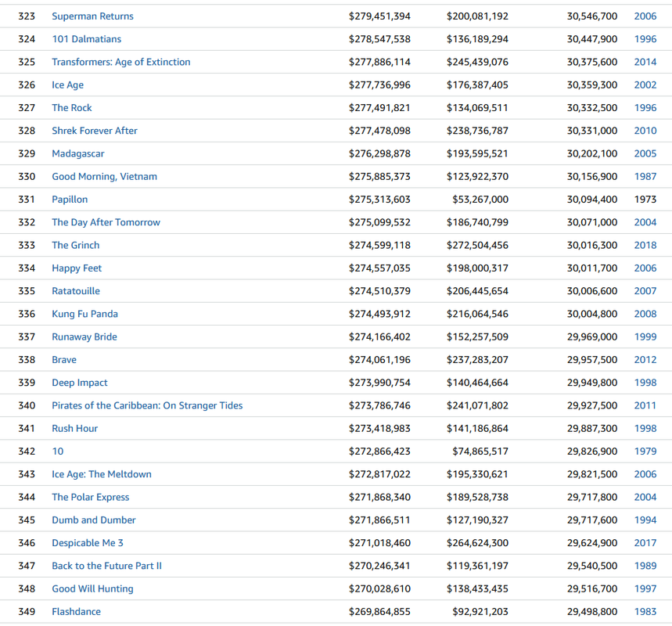Click the Dumb and Dumber link
The image size is (672, 626).
93,520
